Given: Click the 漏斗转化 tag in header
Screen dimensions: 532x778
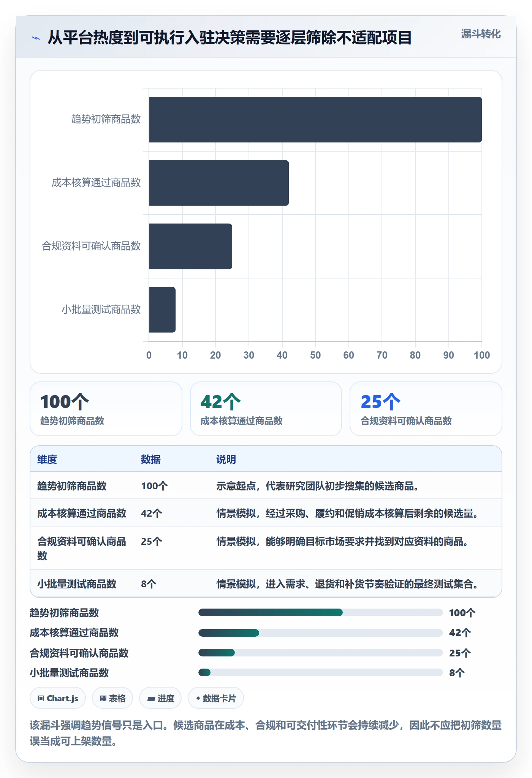Looking at the screenshot, I should tap(481, 34).
